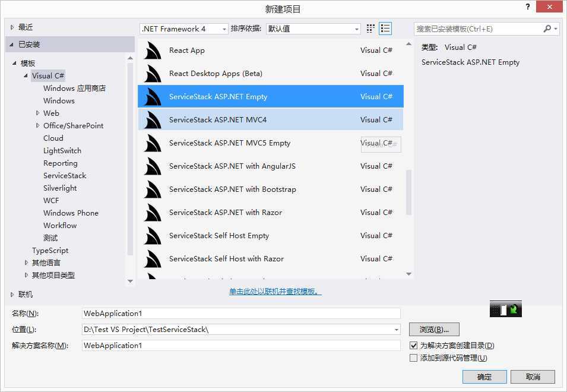Viewport: 567px width, 392px height.
Task: Expand the 其他语言 tree node
Action: (x=26, y=263)
